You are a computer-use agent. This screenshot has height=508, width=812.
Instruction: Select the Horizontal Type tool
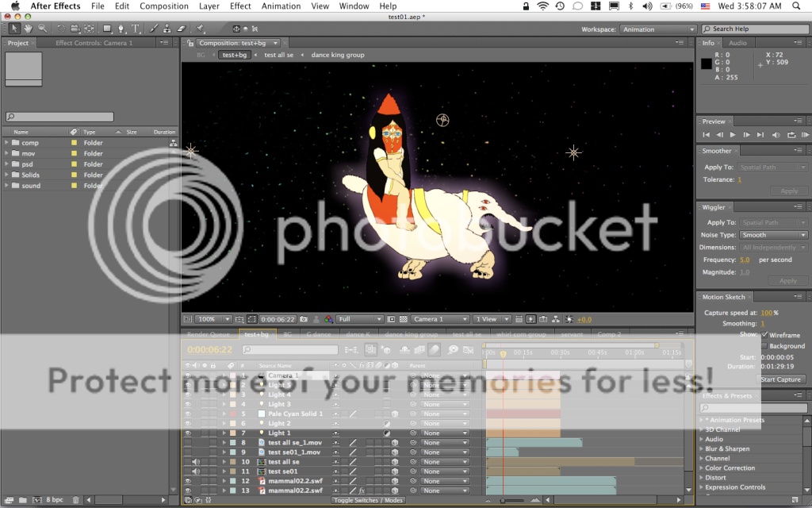(x=136, y=29)
